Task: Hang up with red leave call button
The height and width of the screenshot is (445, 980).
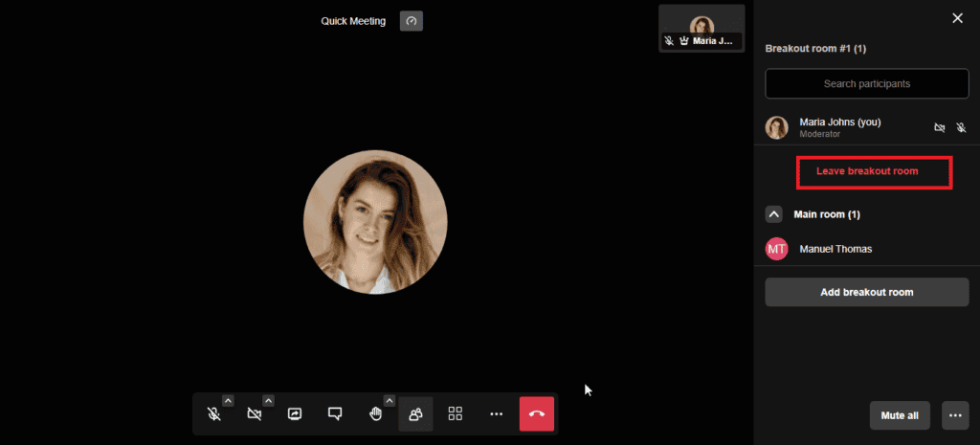Action: (537, 413)
